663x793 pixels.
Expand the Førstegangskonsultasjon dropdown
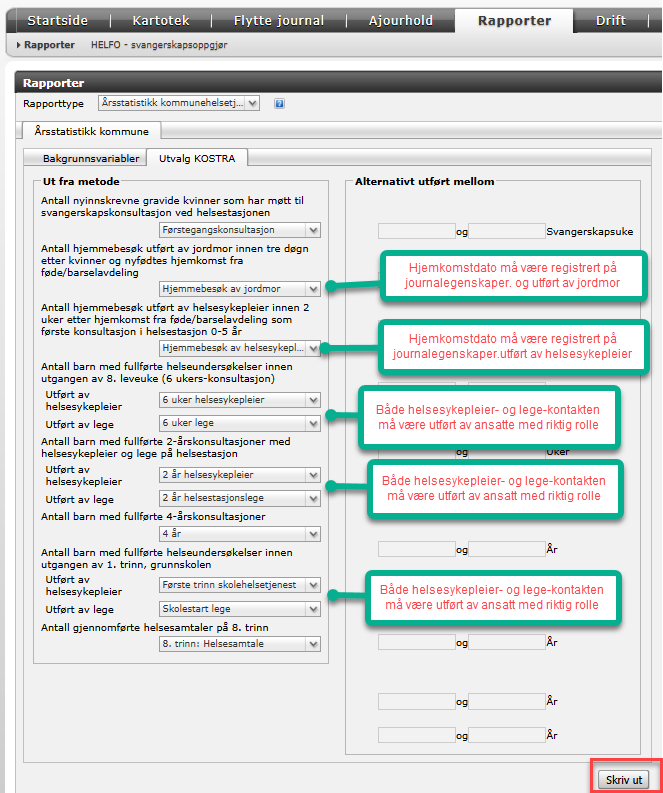point(240,230)
